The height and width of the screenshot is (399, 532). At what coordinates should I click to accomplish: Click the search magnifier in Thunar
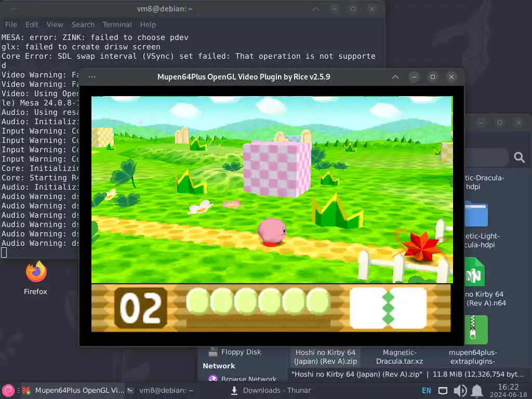click(519, 157)
